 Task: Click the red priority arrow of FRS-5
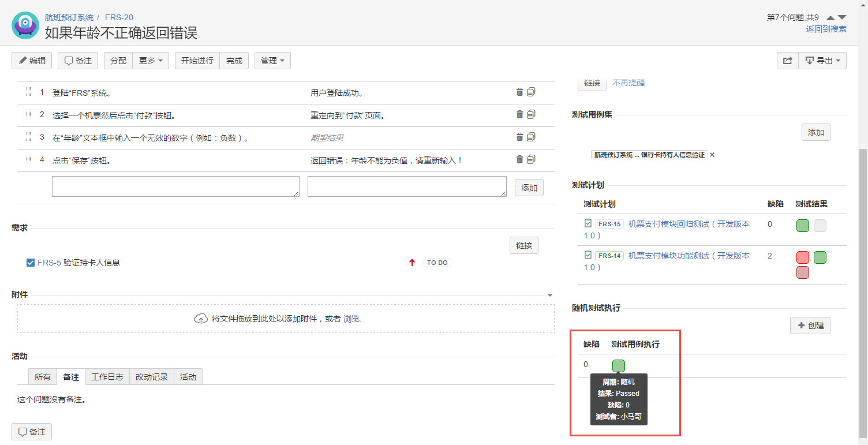(x=412, y=263)
